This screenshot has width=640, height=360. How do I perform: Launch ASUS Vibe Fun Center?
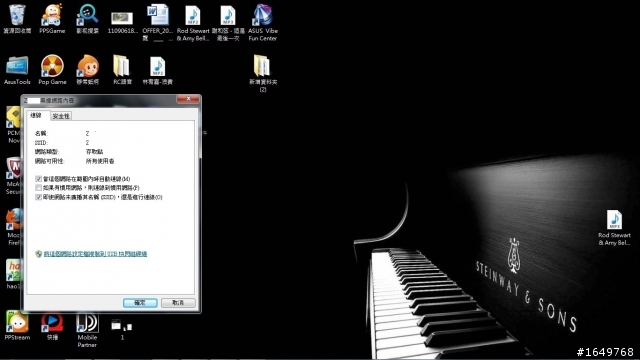(263, 23)
